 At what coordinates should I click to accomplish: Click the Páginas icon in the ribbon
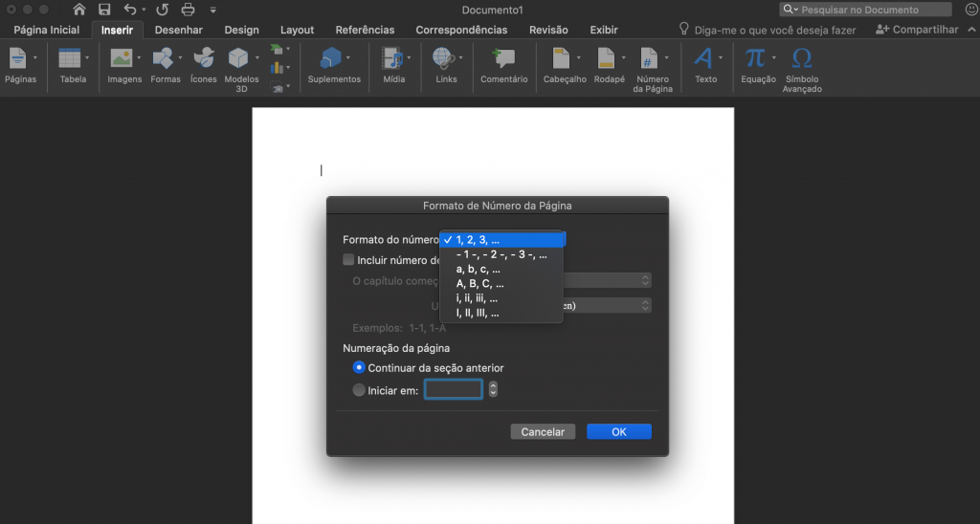coord(17,58)
